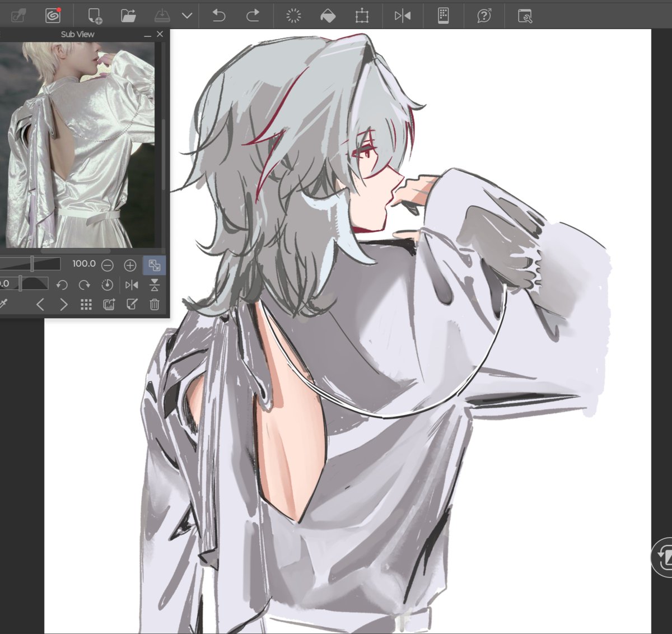
Task: Adjust the Sub View rotation slider
Action: [x=24, y=283]
